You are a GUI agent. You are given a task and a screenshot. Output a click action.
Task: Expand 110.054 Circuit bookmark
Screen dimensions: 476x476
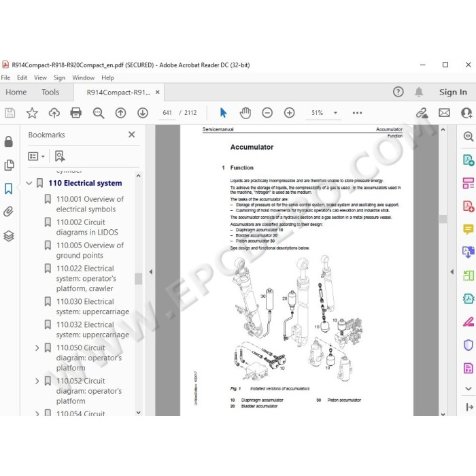(x=37, y=413)
